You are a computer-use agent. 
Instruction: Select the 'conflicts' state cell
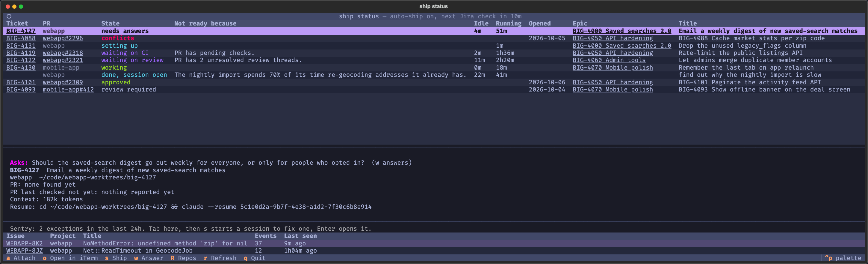(118, 38)
